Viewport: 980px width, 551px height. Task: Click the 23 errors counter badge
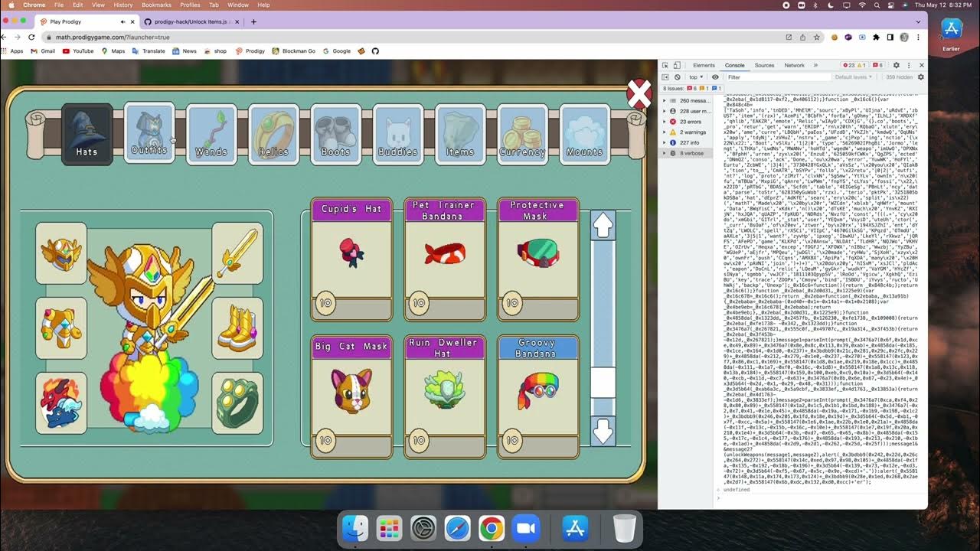[849, 66]
